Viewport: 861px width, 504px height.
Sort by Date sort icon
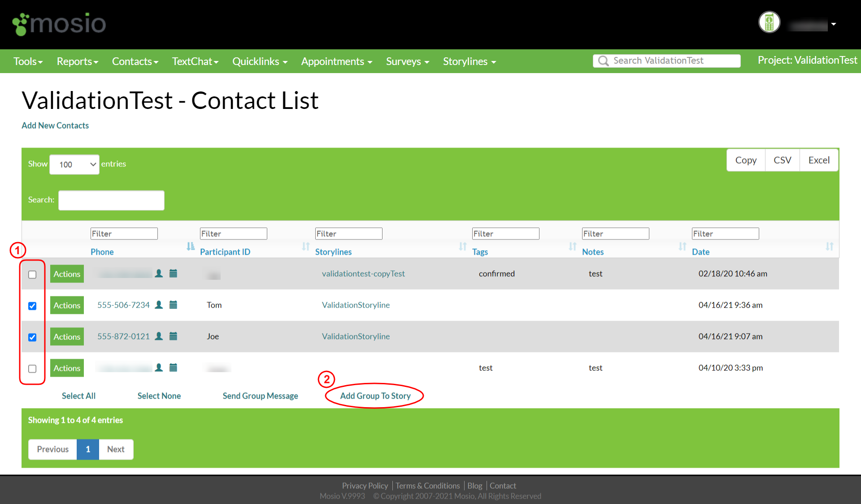tap(830, 246)
